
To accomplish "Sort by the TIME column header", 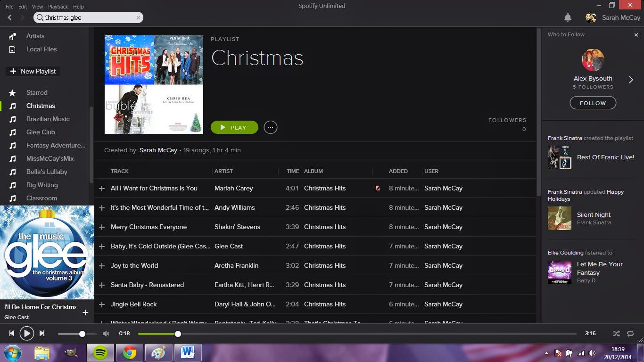I will coord(293,171).
